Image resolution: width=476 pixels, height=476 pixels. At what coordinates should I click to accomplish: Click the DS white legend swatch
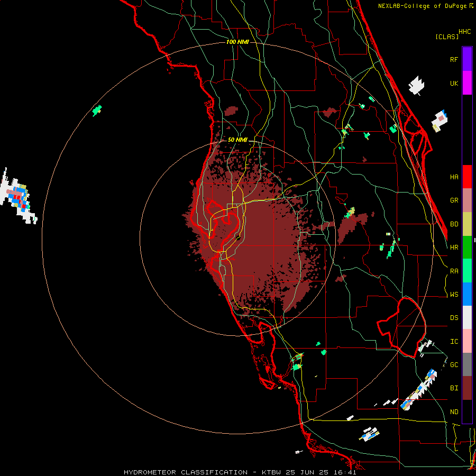[x=467, y=317]
